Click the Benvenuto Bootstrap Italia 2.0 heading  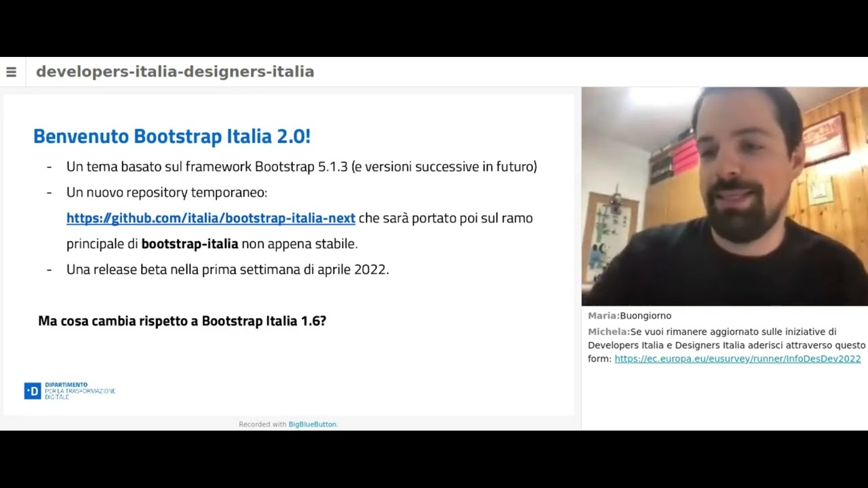pyautogui.click(x=172, y=136)
